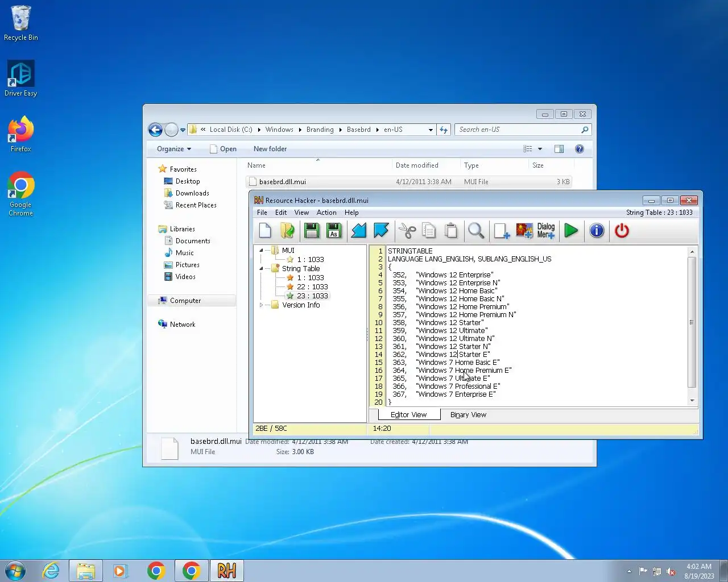Click the Dialog Menu insert icon

[x=546, y=231]
